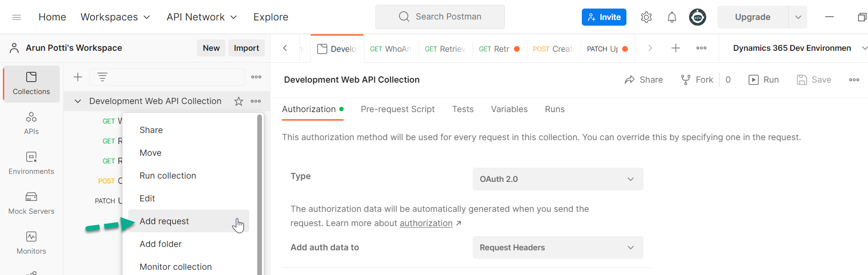This screenshot has height=275, width=868.
Task: Open the notifications bell
Action: pos(672,17)
